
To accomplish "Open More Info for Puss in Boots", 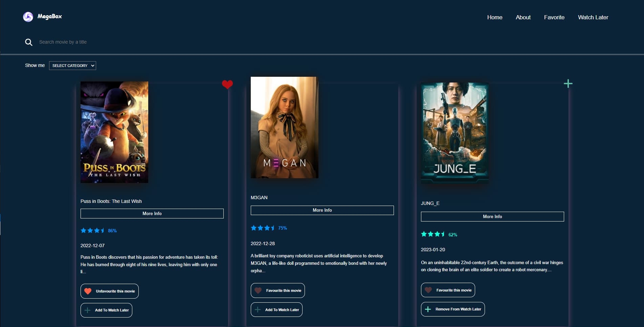I will coord(152,213).
